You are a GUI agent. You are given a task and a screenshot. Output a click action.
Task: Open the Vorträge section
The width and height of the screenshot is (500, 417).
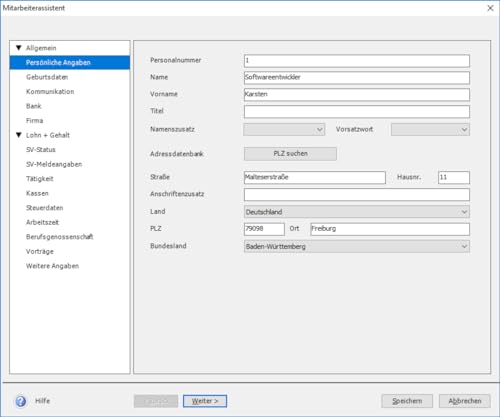(40, 251)
